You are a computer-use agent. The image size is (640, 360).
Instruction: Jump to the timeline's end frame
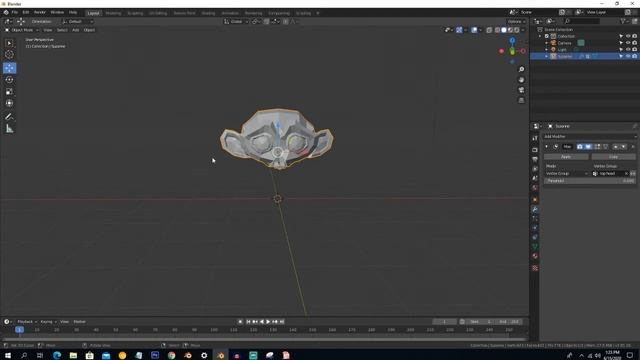pyautogui.click(x=282, y=322)
